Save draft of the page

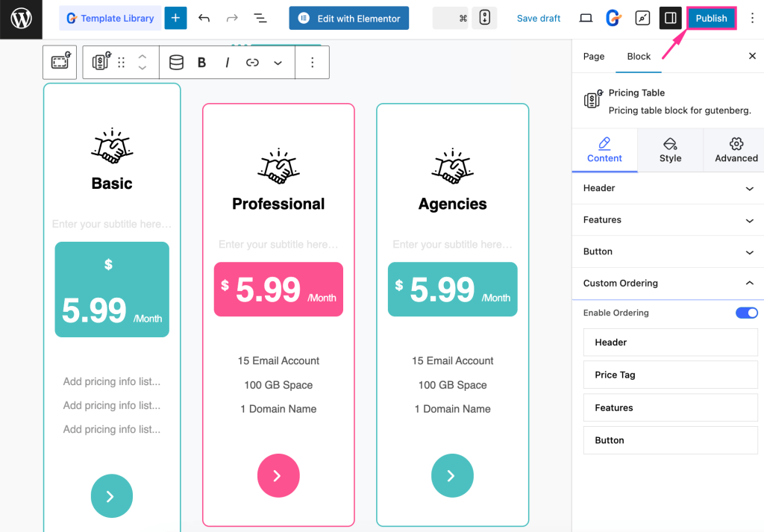pos(539,19)
